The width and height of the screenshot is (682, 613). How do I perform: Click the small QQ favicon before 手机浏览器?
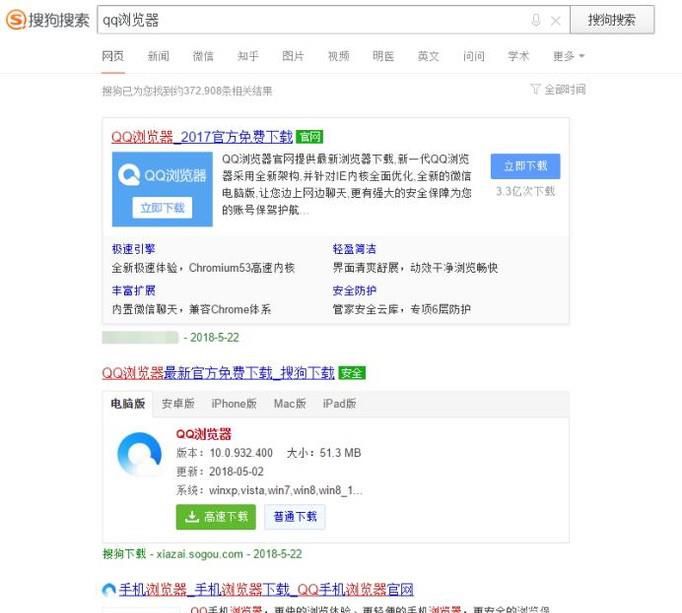tap(109, 590)
